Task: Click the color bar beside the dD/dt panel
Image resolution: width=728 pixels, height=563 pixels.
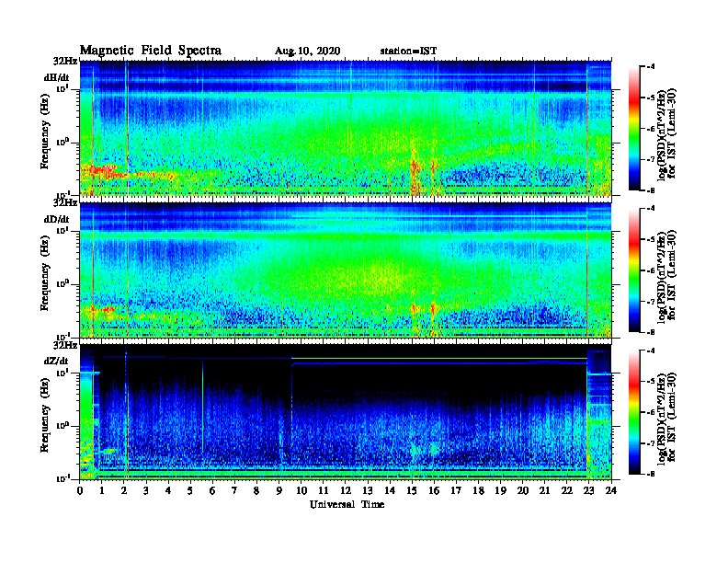Action: (634, 270)
